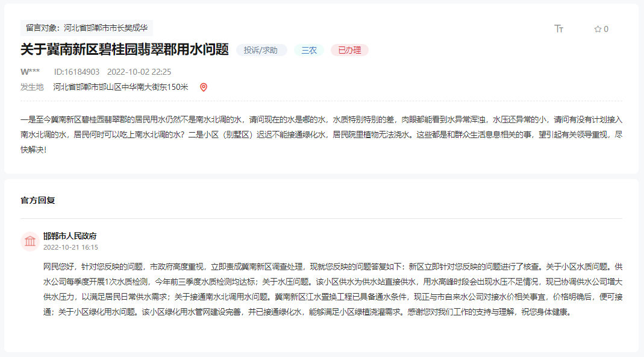Screen dimensions: 644x357
Task: Click the 已办理 status tag
Action: point(349,50)
